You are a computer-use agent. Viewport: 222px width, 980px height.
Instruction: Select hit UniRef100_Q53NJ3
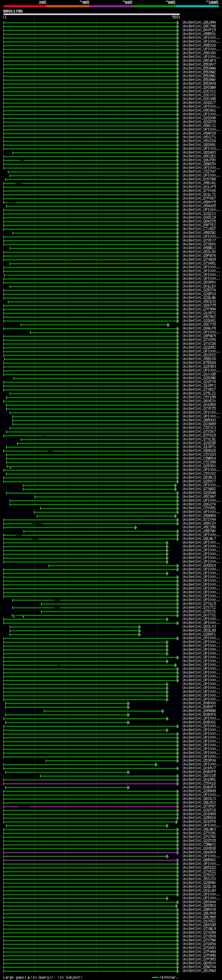(199, 477)
